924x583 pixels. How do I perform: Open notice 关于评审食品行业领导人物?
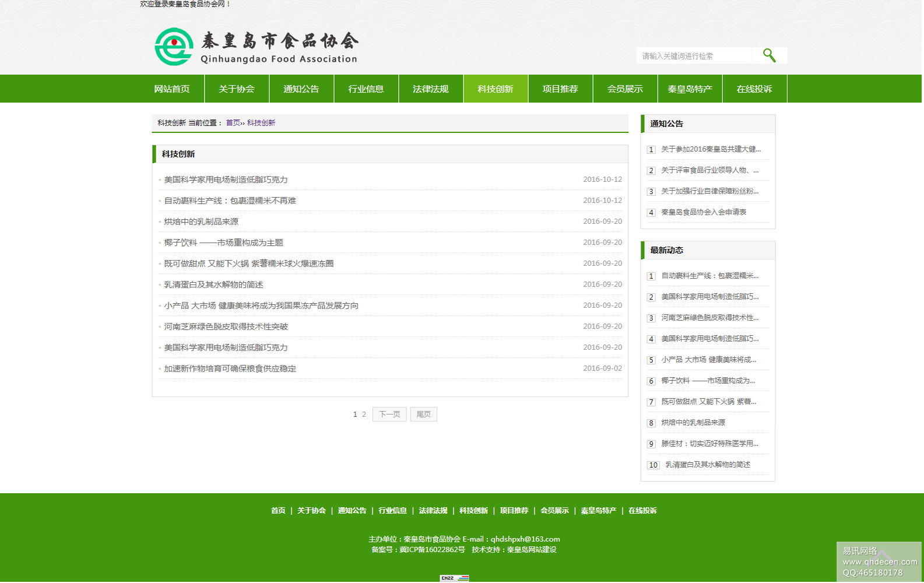710,170
